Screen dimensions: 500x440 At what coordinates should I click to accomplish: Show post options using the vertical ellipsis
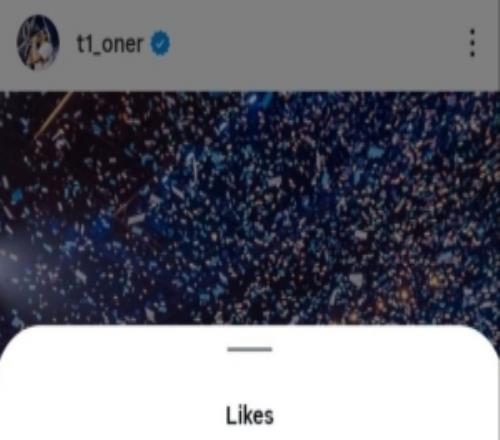472,43
